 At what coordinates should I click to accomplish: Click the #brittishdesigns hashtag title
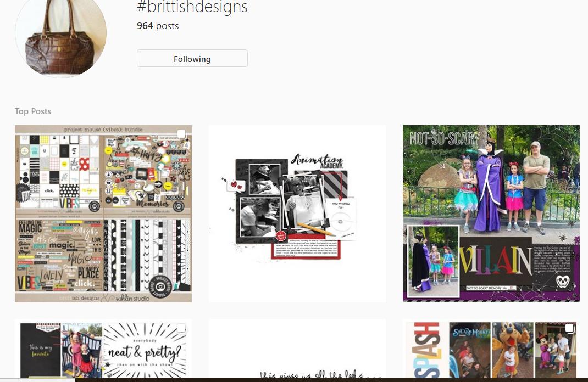coord(192,7)
